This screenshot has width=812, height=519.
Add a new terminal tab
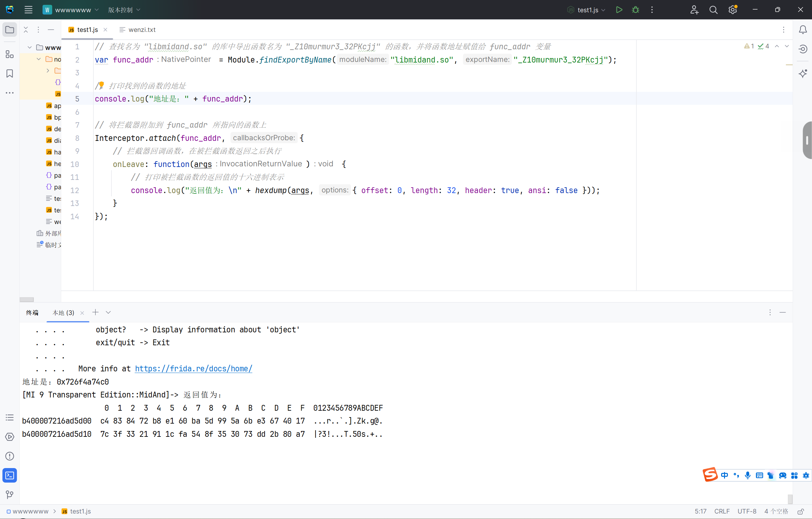click(95, 312)
